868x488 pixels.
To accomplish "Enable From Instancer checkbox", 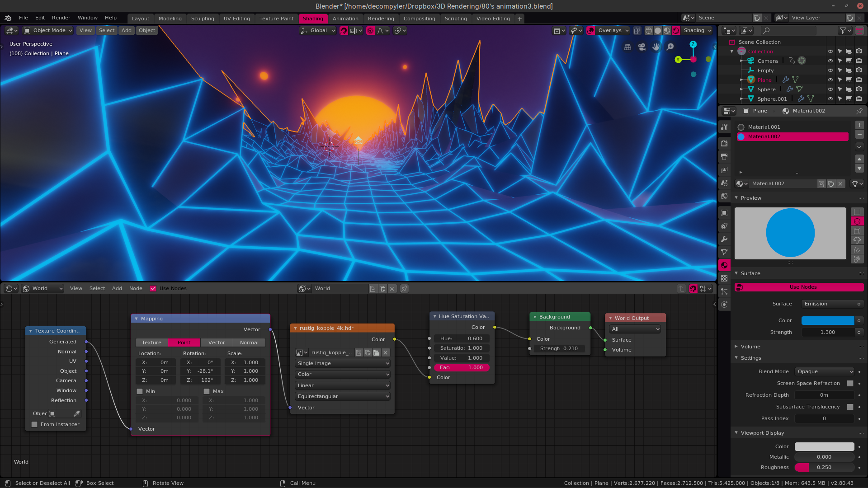I will [34, 425].
